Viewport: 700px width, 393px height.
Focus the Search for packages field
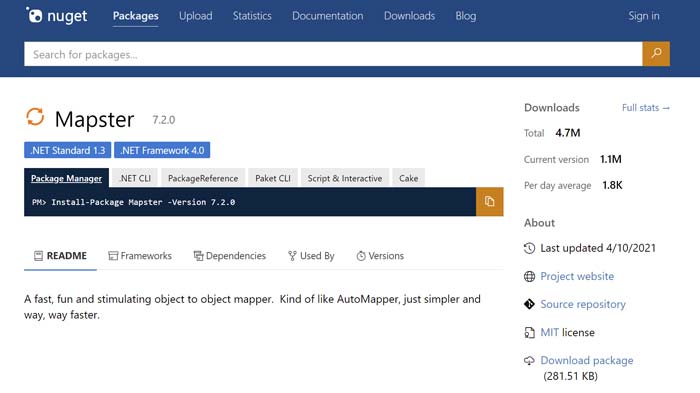[x=333, y=54]
